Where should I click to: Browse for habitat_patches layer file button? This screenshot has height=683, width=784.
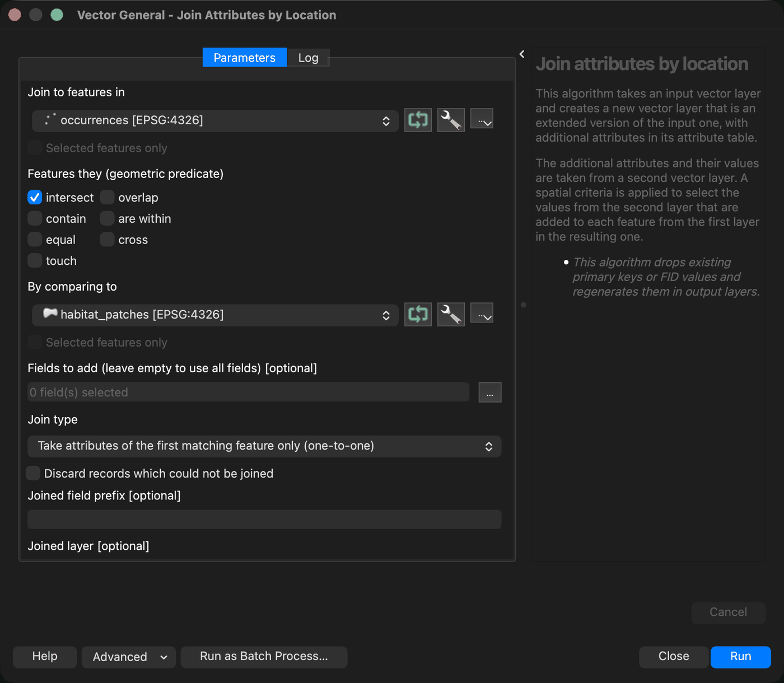[x=482, y=314]
